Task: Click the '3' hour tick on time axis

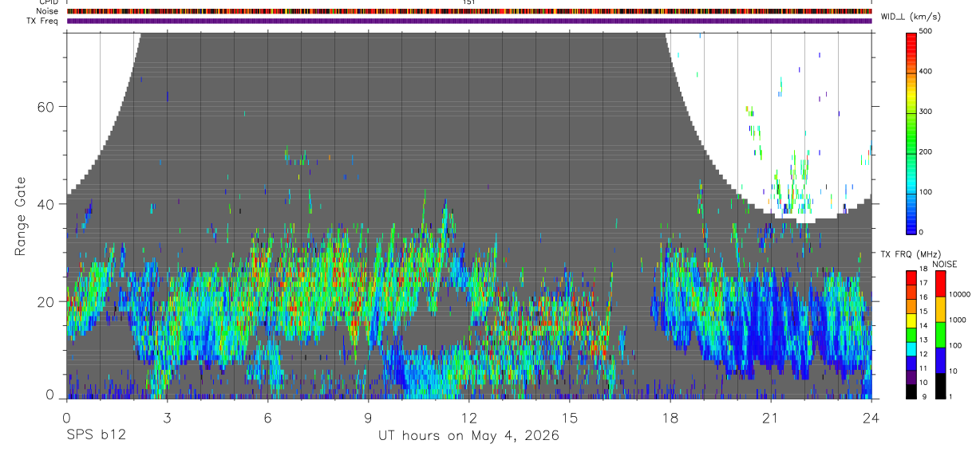Action: pyautogui.click(x=167, y=417)
